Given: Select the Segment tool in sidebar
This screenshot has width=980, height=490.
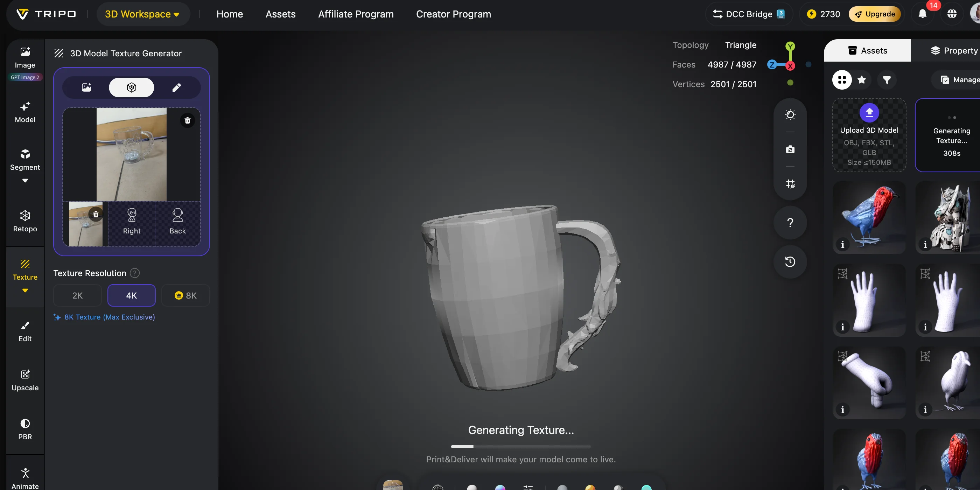Looking at the screenshot, I should (x=25, y=160).
